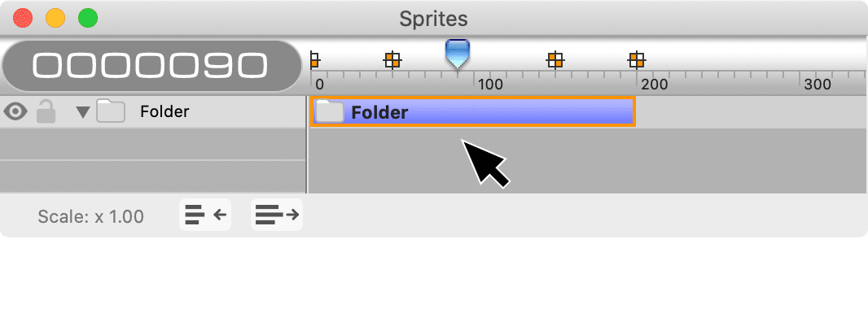The width and height of the screenshot is (868, 313).
Task: Click the Scale: x 1.00 label
Action: tap(90, 216)
